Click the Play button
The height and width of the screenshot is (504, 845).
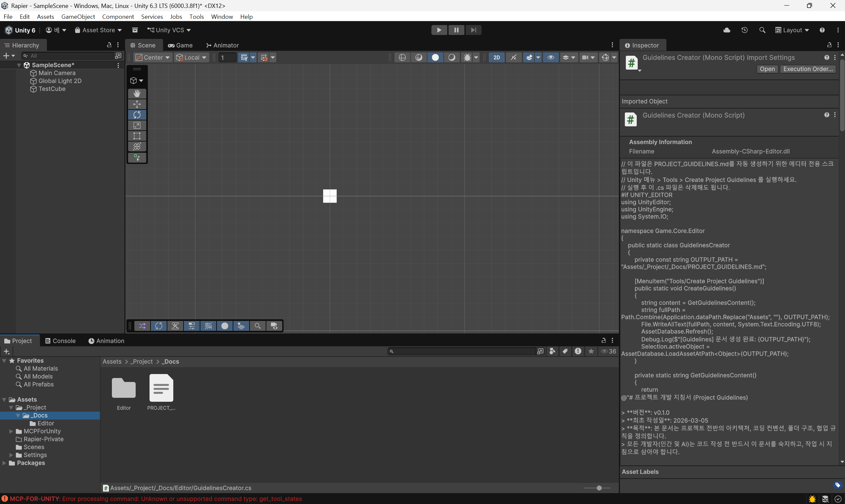click(439, 30)
